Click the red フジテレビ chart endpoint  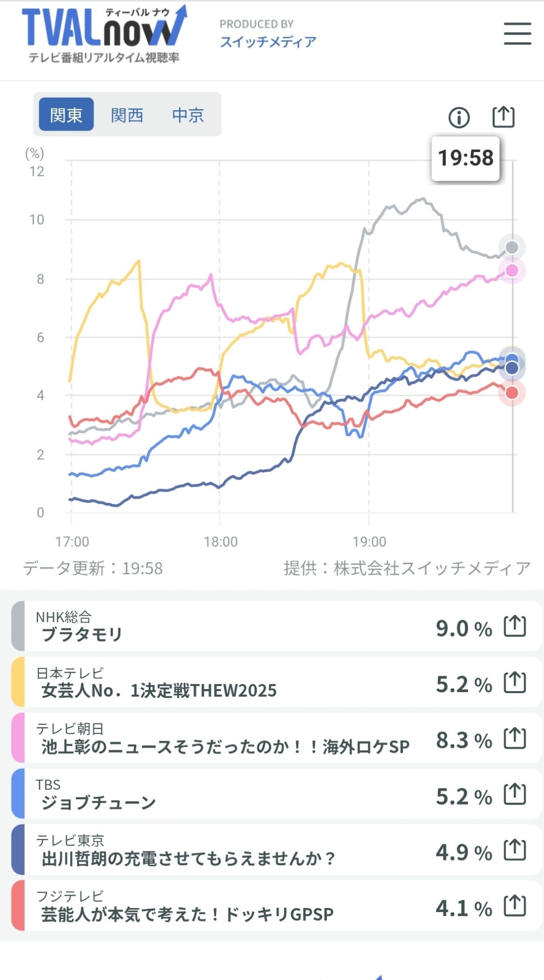coord(512,393)
